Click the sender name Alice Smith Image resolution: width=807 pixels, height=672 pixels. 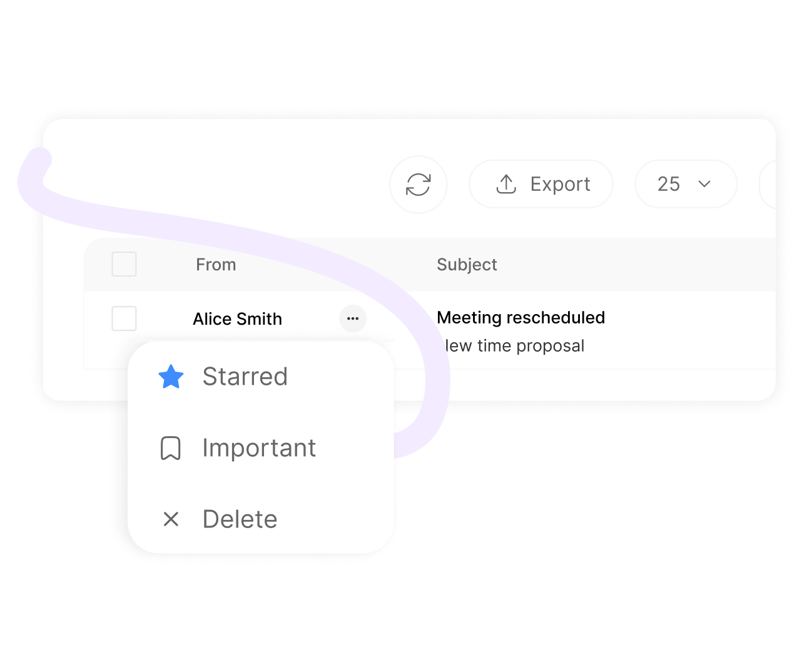[237, 319]
